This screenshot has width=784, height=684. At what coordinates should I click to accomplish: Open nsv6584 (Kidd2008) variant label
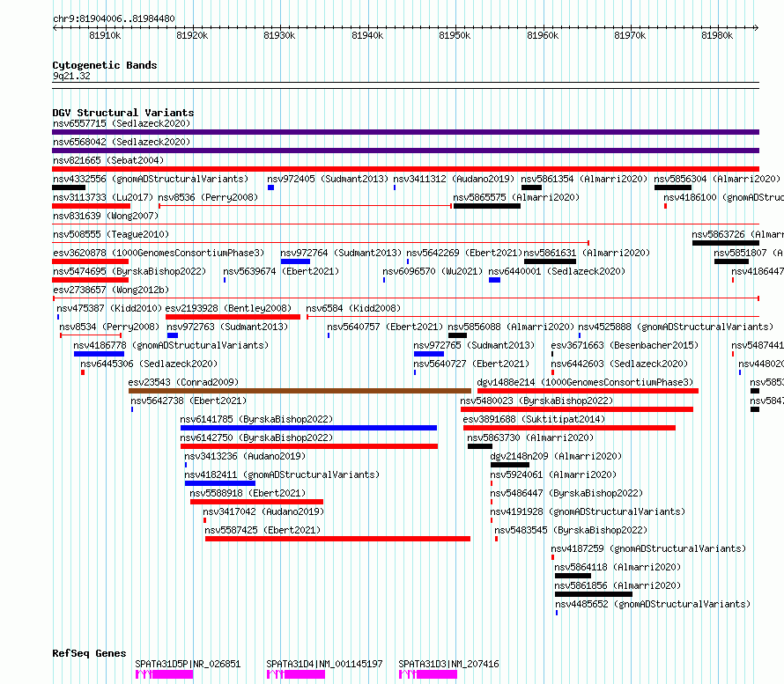click(x=353, y=308)
